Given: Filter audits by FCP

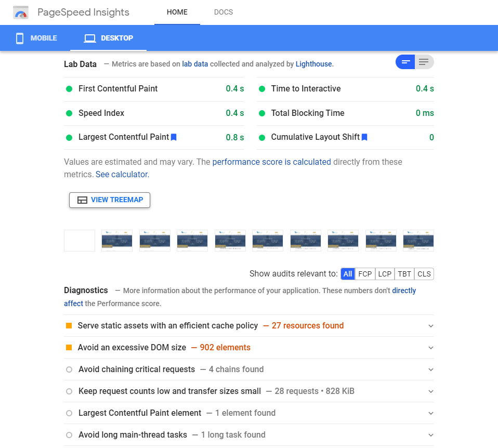Looking at the screenshot, I should tap(365, 274).
